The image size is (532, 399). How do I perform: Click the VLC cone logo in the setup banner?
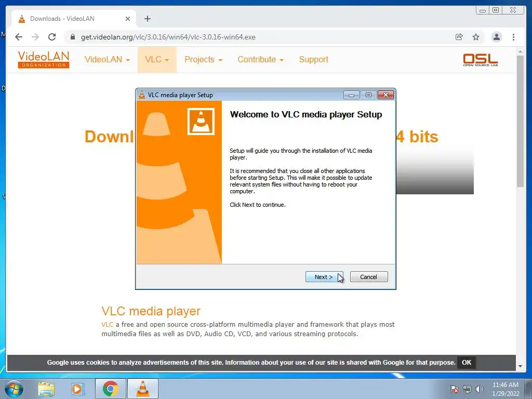201,122
